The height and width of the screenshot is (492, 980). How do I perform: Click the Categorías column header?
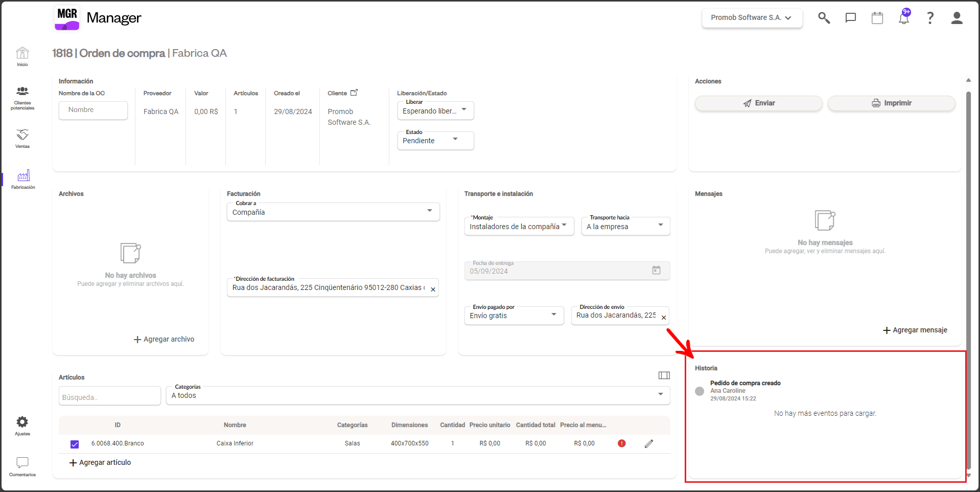352,425
